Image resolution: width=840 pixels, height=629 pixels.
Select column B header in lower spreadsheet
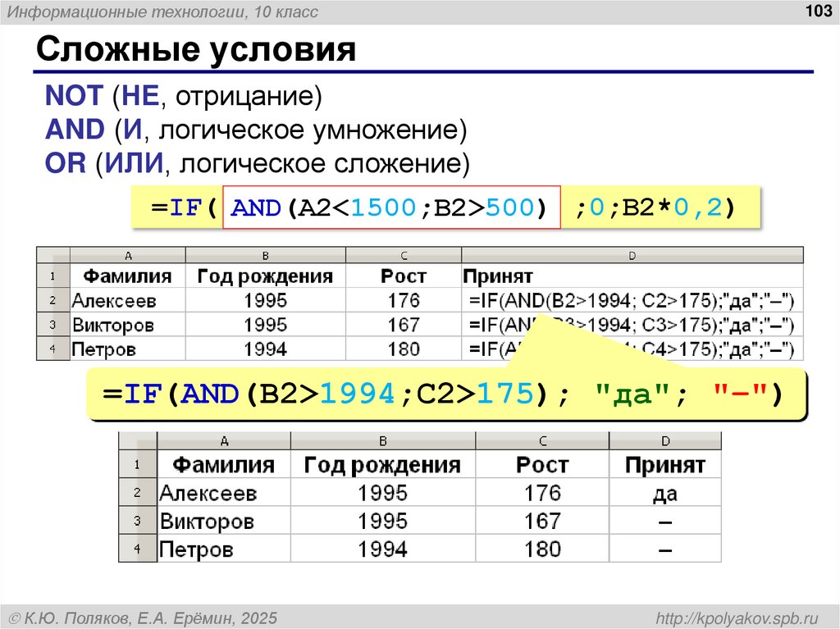(382, 440)
